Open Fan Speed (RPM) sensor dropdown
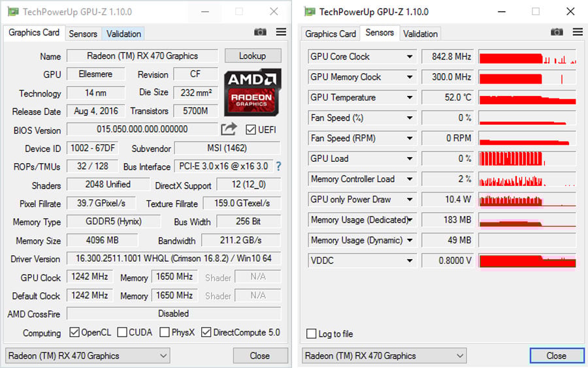The width and height of the screenshot is (588, 368). tap(410, 138)
